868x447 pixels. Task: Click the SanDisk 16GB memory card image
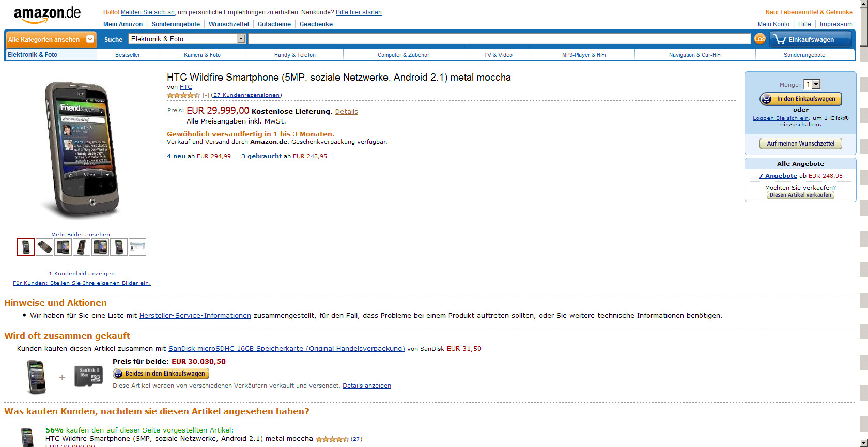pos(89,377)
